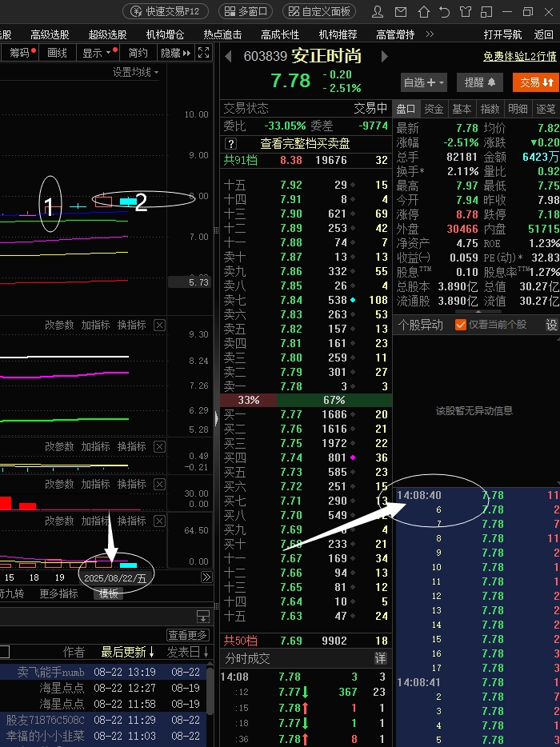Switch to the 资金 tab
This screenshot has width=560, height=747.
point(434,109)
